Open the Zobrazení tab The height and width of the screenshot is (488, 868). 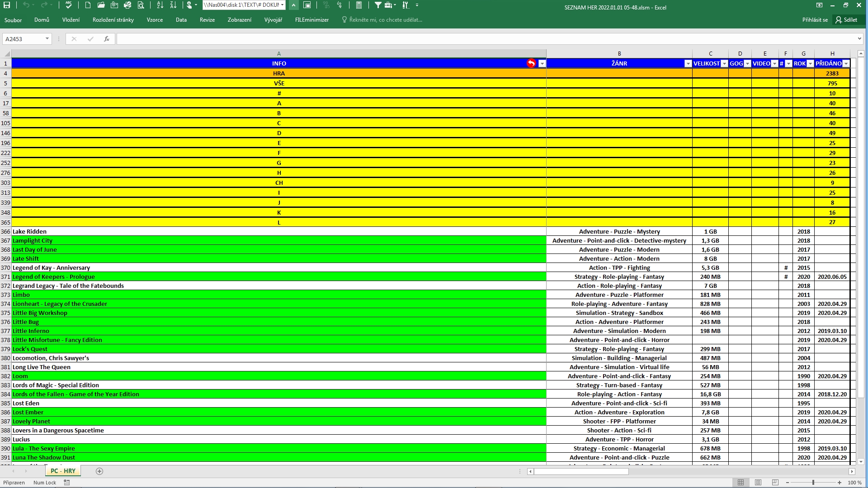point(240,20)
